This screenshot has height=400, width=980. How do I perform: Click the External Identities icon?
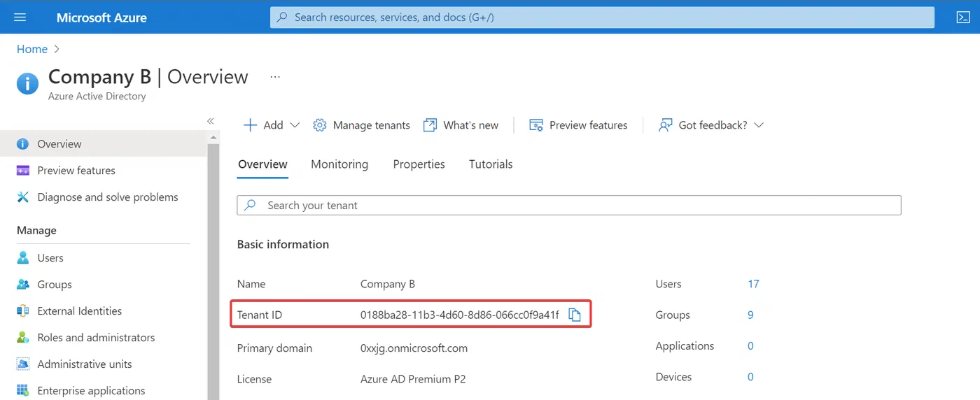click(x=23, y=310)
